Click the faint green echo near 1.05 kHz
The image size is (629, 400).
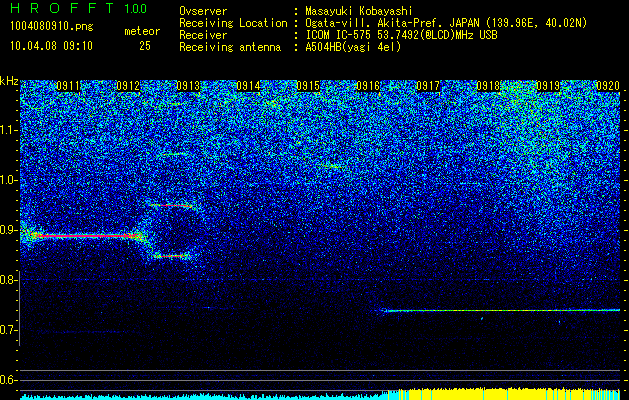[x=173, y=154]
